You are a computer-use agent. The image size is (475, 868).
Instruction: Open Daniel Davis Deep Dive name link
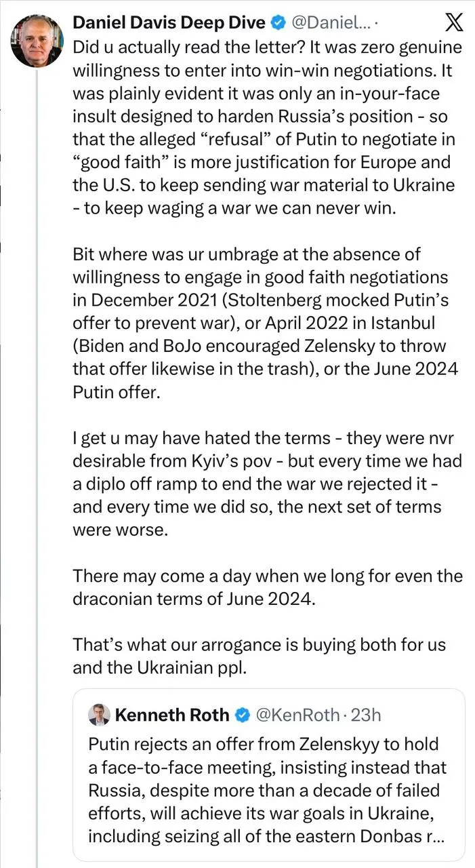click(169, 23)
